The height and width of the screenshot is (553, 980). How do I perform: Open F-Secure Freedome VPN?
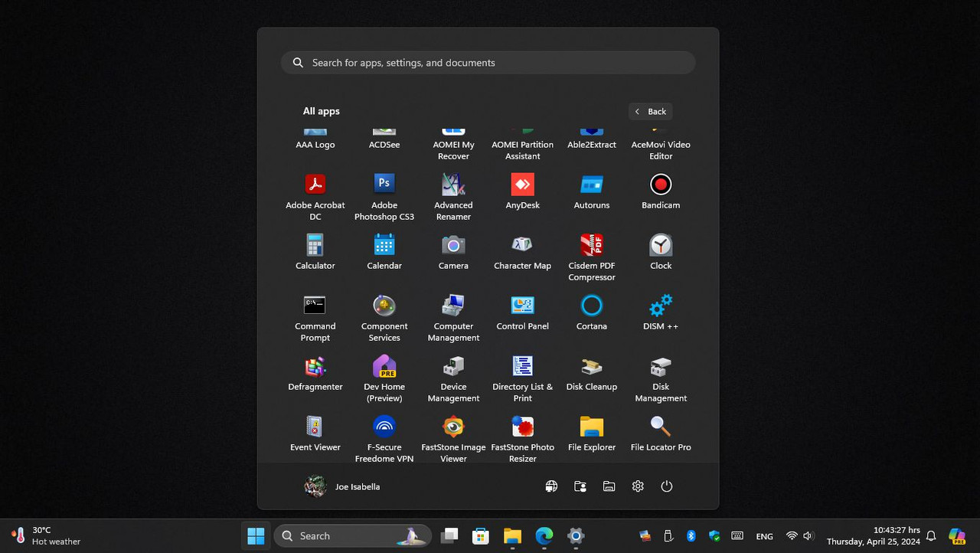click(384, 437)
